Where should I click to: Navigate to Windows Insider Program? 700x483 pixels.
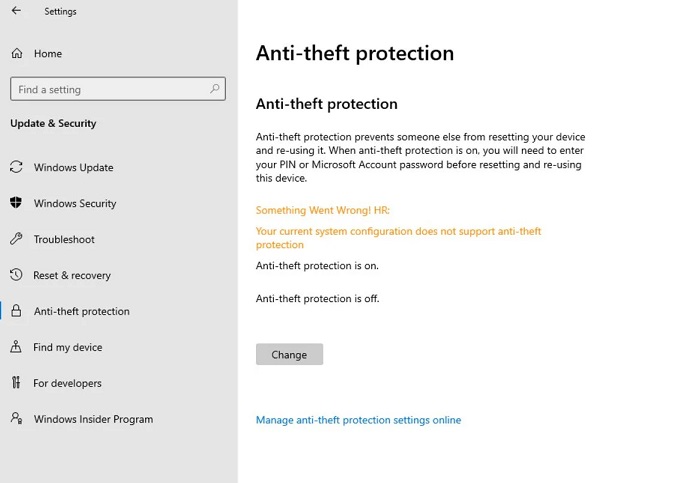(x=93, y=419)
